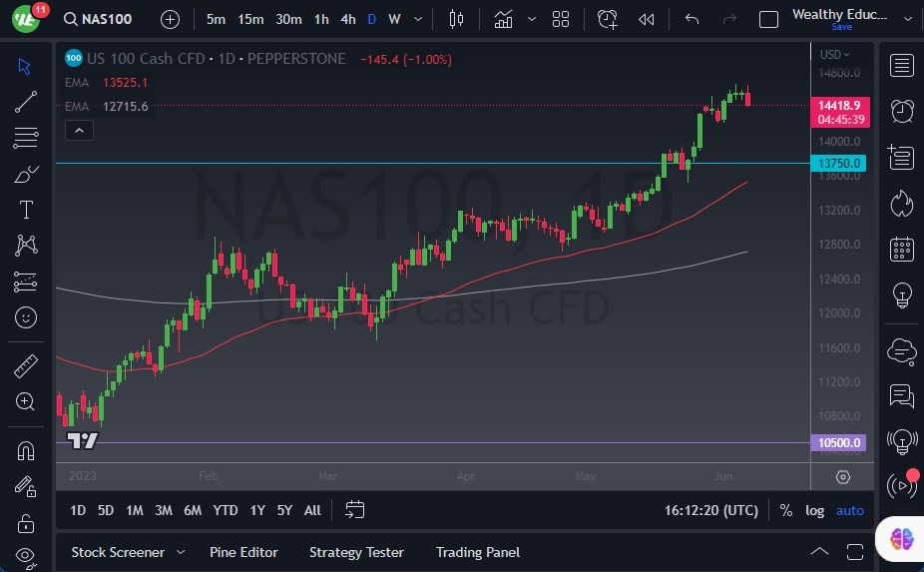The height and width of the screenshot is (572, 924).
Task: Set date range to 1M
Action: coord(135,510)
